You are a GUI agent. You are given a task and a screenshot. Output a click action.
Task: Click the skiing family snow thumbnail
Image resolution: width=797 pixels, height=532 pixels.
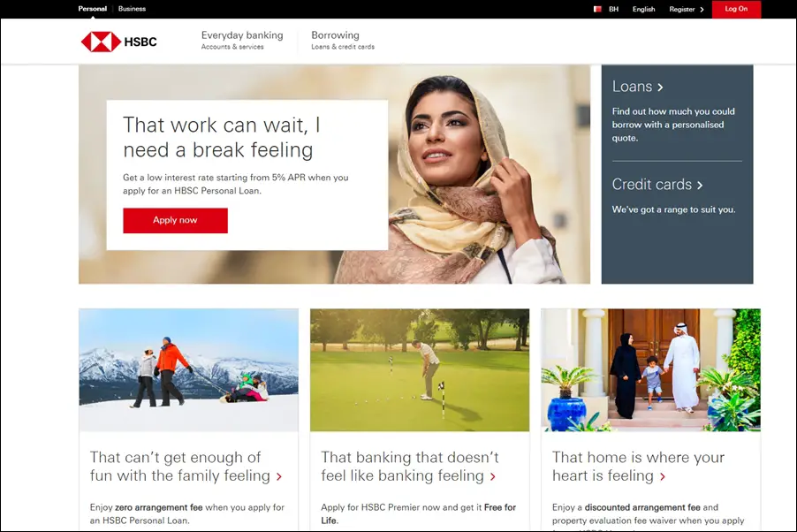[x=188, y=369]
